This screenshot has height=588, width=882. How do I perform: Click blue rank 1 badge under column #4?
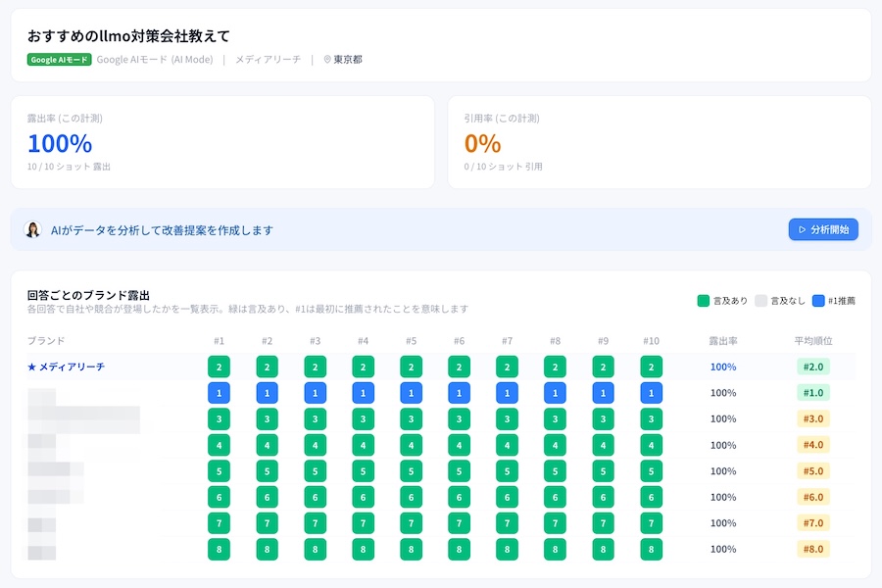coord(363,393)
